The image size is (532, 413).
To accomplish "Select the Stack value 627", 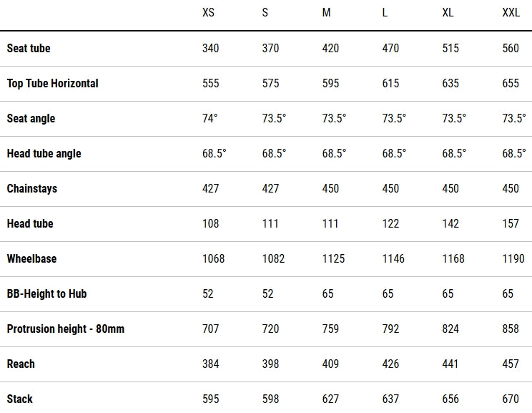I will point(331,399).
